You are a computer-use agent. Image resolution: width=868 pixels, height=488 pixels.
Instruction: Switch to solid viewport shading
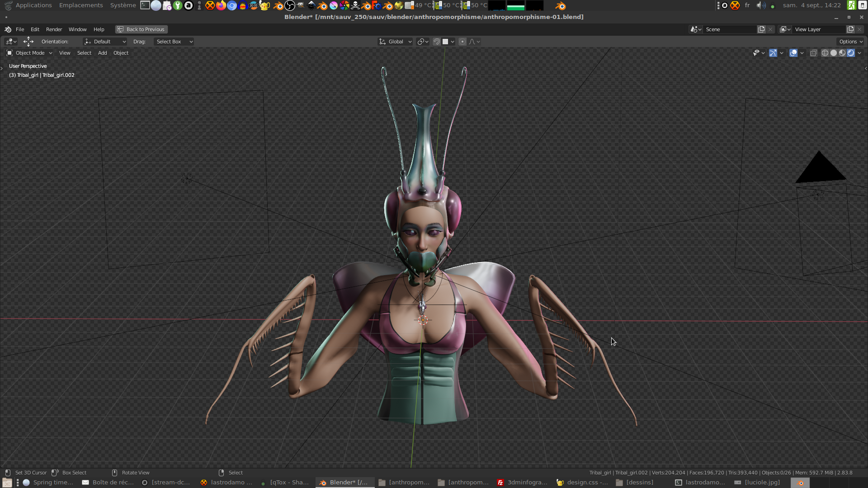[x=834, y=53]
